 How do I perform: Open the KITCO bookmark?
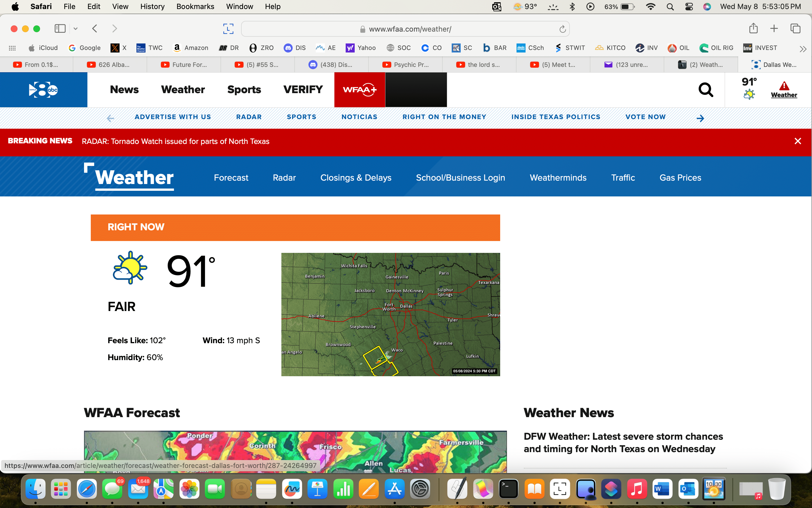point(610,48)
